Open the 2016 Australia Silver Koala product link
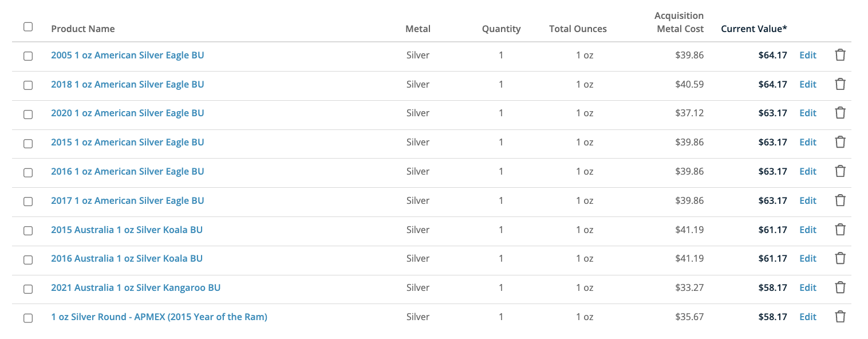This screenshot has width=868, height=339. pos(127,259)
